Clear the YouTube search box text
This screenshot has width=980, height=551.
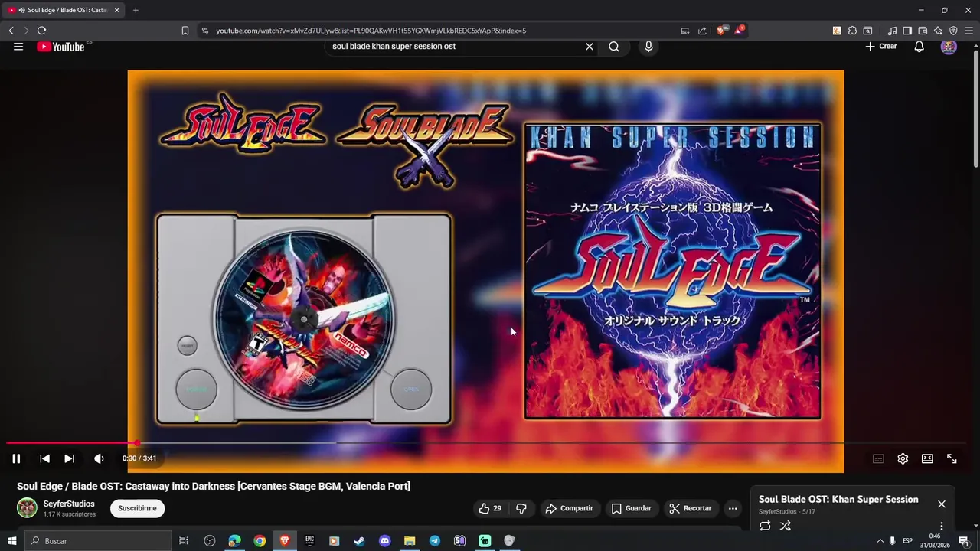(x=590, y=47)
